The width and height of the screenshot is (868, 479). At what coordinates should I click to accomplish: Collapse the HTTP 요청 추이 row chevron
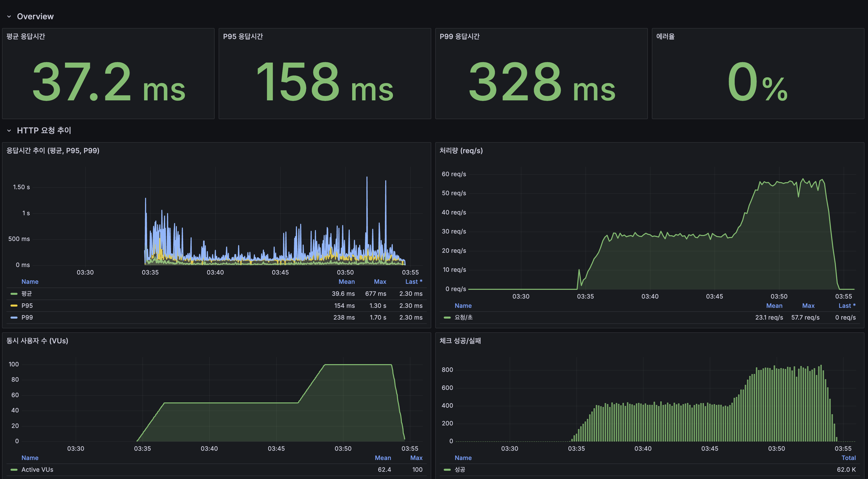tap(9, 130)
